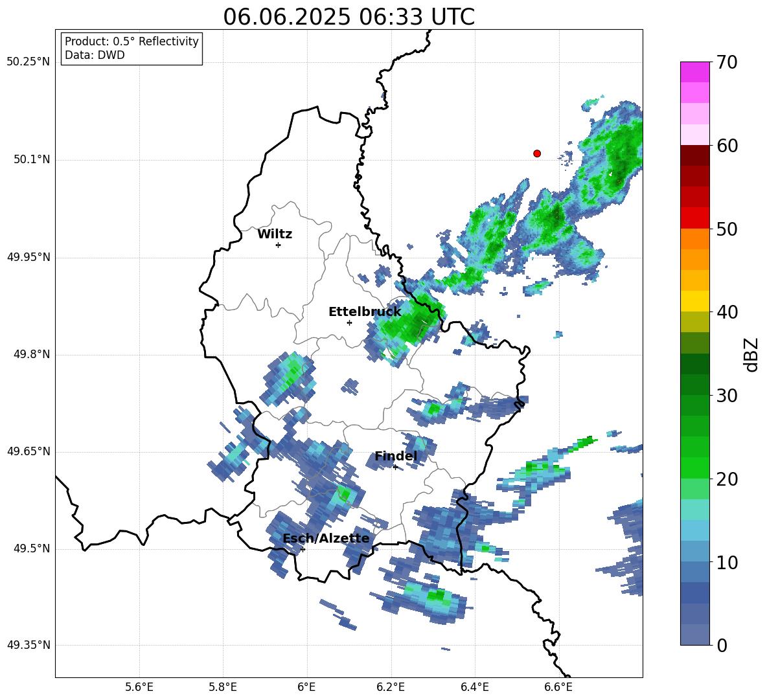Click the Wiltz city label
767x700 pixels.
[275, 234]
